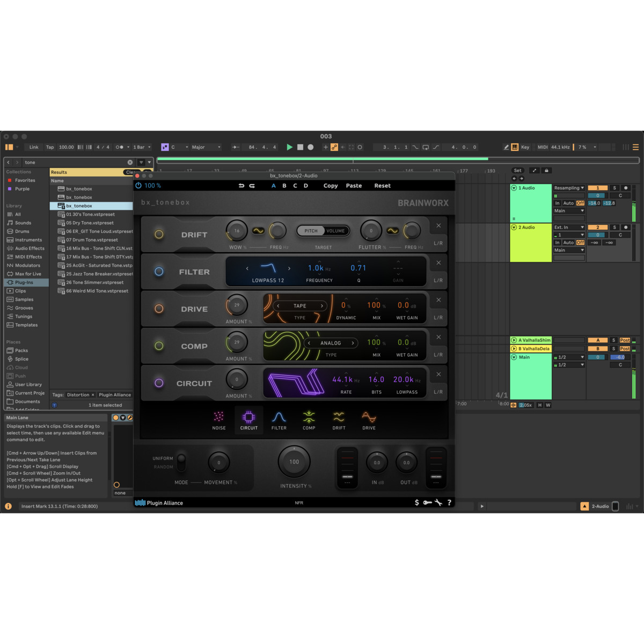Select preset slot D
This screenshot has width=644, height=644.
(306, 186)
